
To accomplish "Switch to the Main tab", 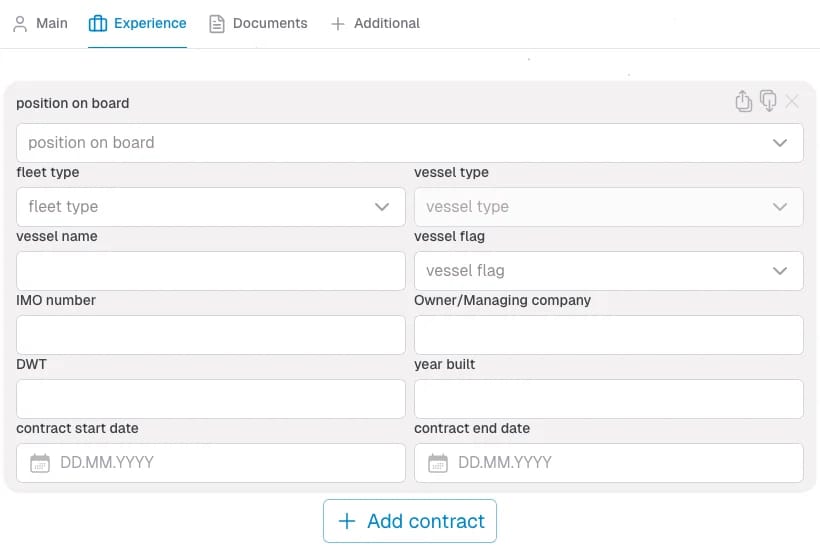I will coord(40,23).
